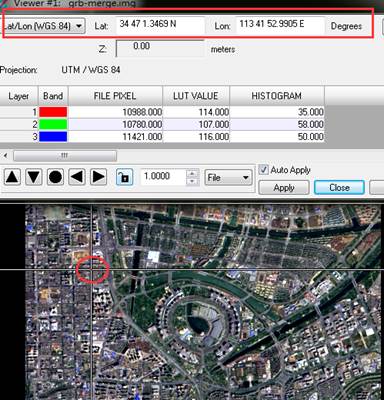384x400 pixels.
Task: Click the Lon coordinate input field
Action: click(280, 25)
